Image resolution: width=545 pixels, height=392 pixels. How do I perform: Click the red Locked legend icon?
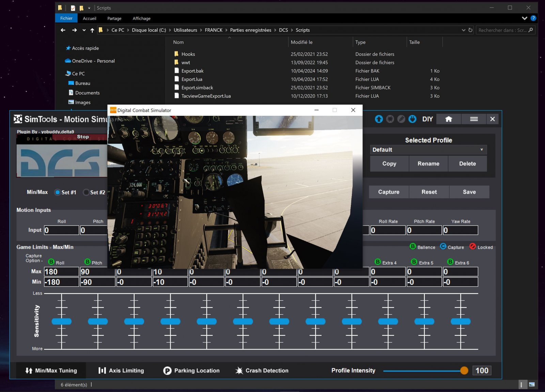[473, 246]
